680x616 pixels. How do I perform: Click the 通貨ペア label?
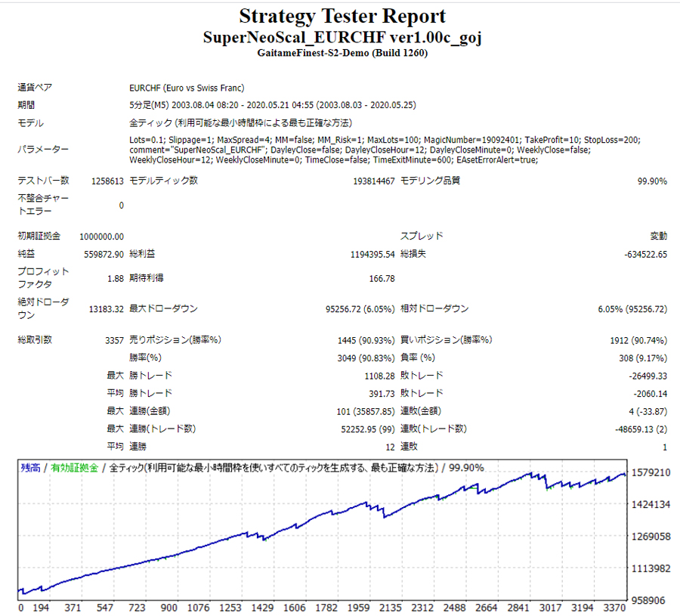click(x=35, y=88)
